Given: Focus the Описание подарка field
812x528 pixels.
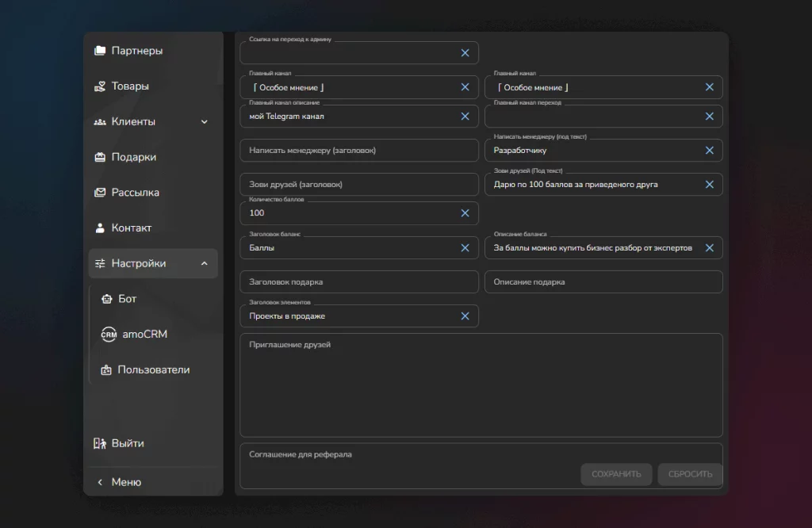Looking at the screenshot, I should point(603,281).
